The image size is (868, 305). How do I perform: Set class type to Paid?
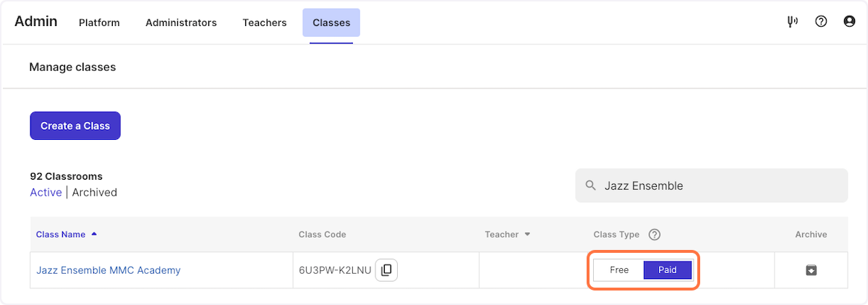[668, 270]
